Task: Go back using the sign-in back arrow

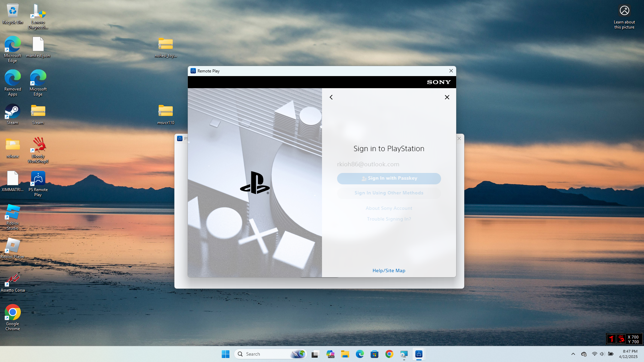Action: (331, 97)
